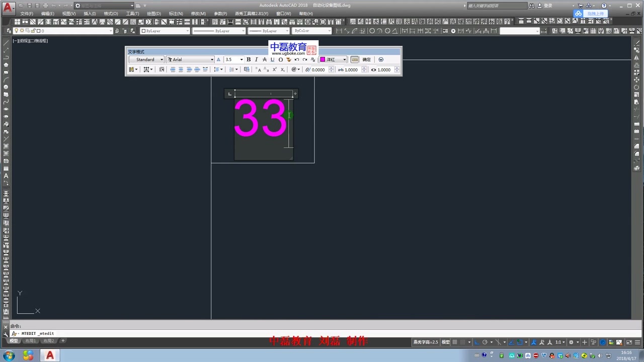Screen dimensions: 644x362
Task: Open the 文件(F) menu
Action: 27,14
